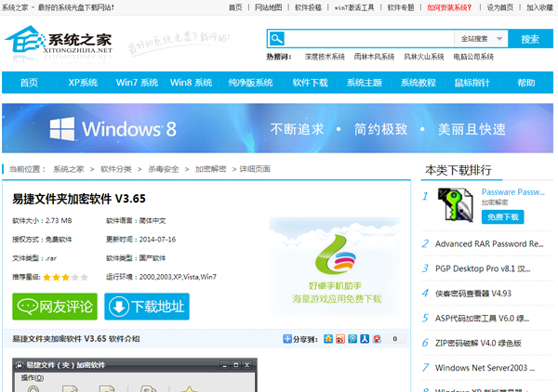Click the 软件投稿 link
558x392 pixels.
coord(308,7)
